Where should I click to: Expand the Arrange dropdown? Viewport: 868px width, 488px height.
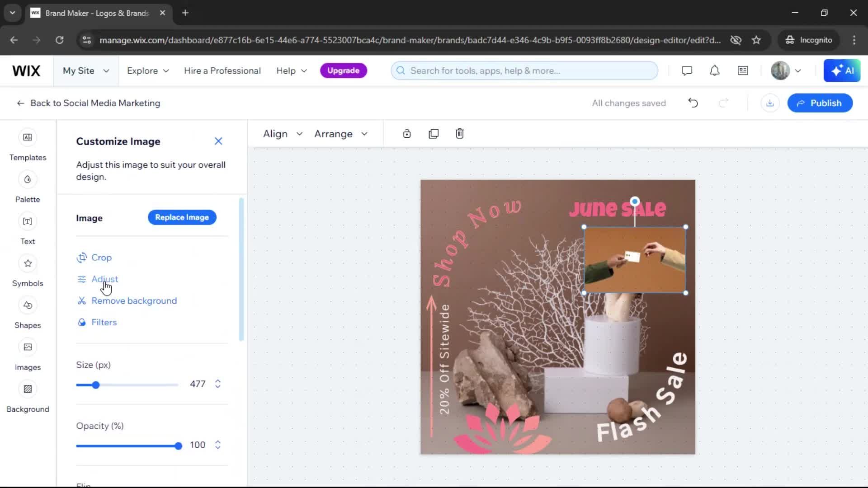(x=341, y=134)
